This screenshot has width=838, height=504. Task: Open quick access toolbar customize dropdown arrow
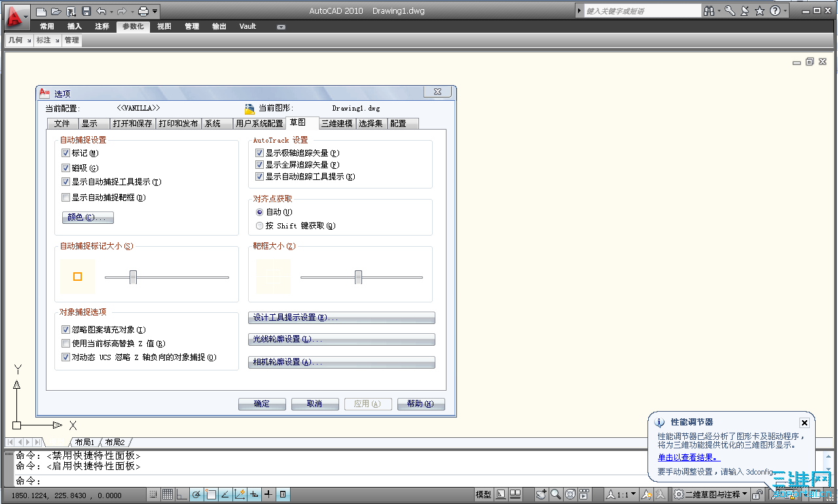click(x=155, y=12)
